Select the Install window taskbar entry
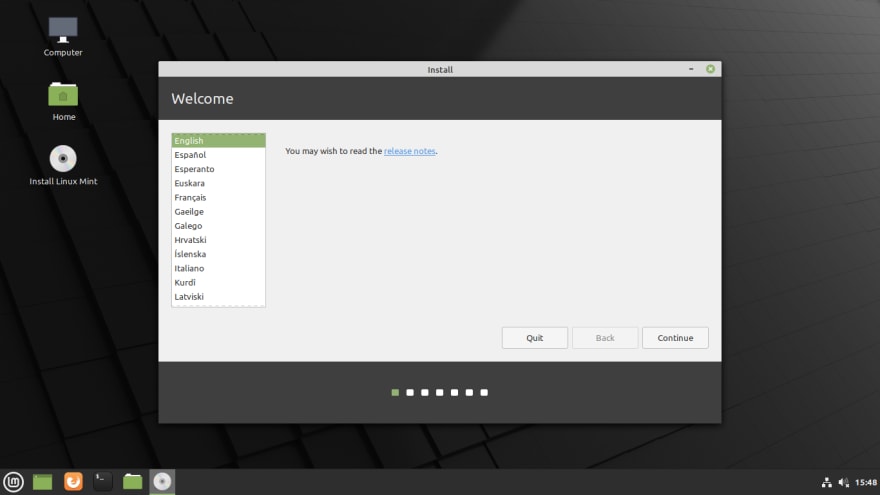This screenshot has width=880, height=495. (x=162, y=482)
